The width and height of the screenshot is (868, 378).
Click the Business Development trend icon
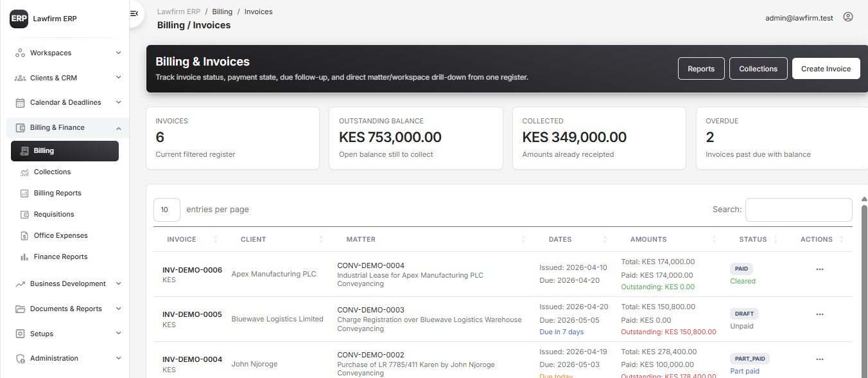[20, 283]
